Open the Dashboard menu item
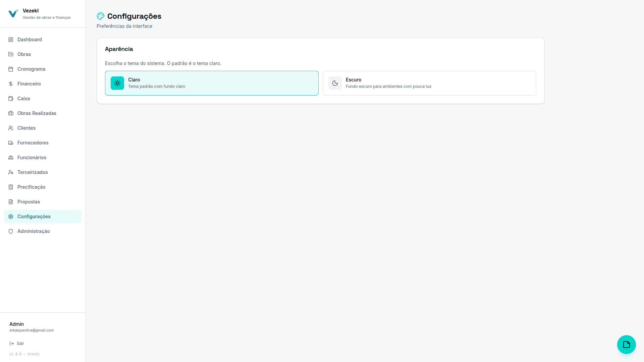 [x=43, y=40]
